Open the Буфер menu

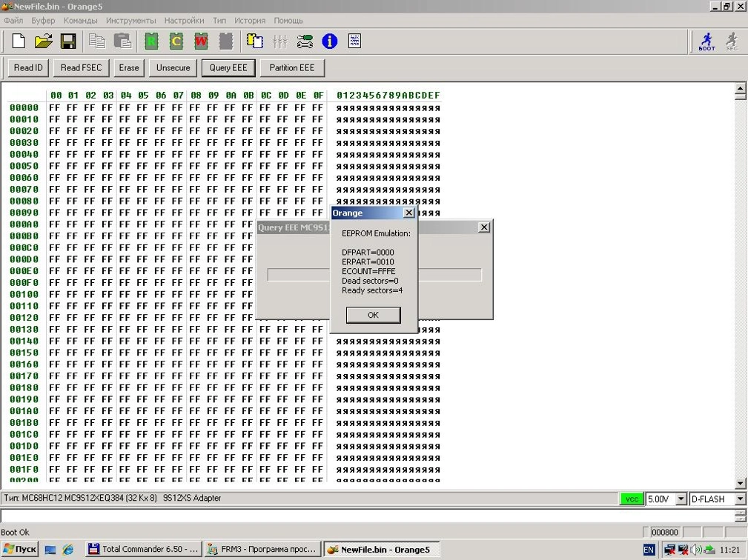coord(44,21)
